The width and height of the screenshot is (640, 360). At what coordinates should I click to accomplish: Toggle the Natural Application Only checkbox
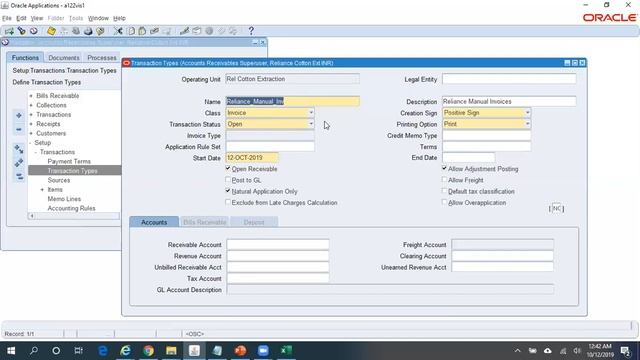tap(228, 191)
